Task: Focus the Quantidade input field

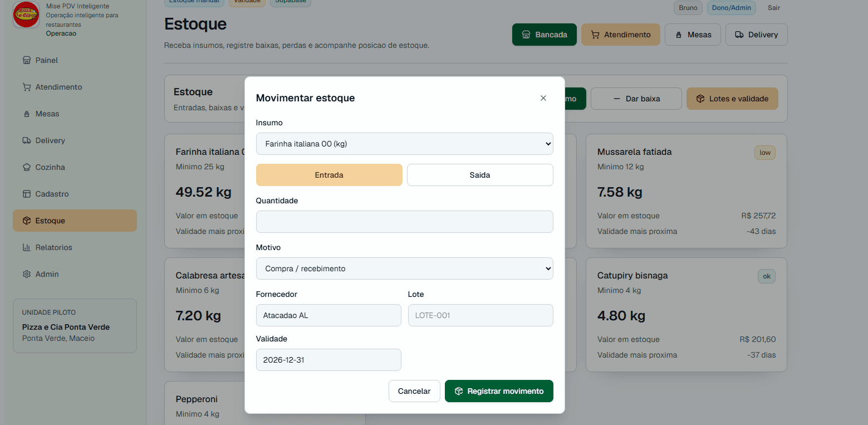Action: [x=404, y=222]
